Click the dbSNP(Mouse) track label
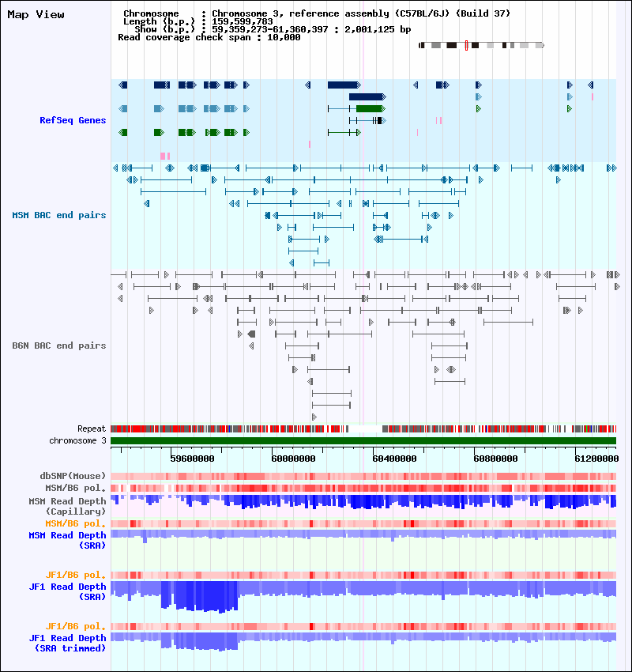The width and height of the screenshot is (632, 672). click(73, 476)
